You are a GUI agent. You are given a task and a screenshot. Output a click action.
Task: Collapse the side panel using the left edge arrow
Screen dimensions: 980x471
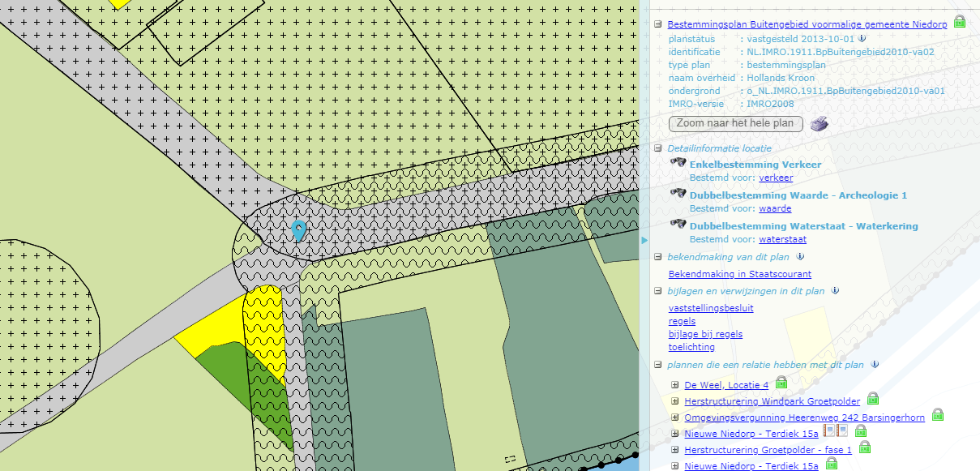point(644,240)
